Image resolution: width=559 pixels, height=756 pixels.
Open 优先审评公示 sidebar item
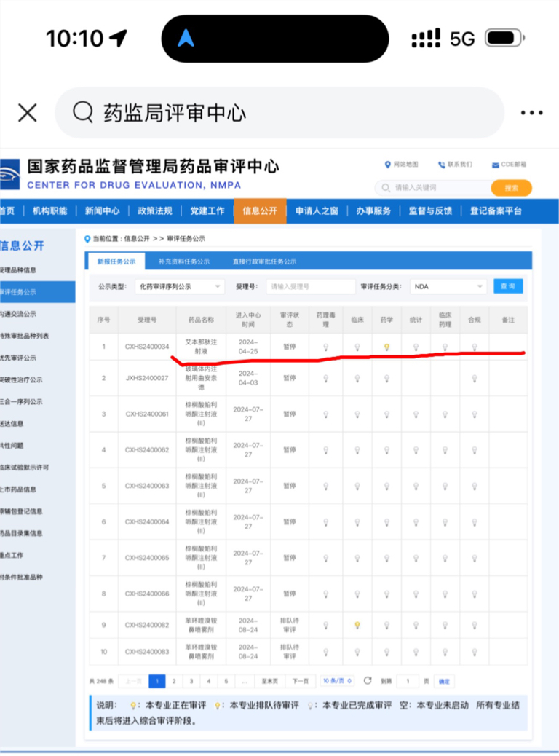[18, 358]
